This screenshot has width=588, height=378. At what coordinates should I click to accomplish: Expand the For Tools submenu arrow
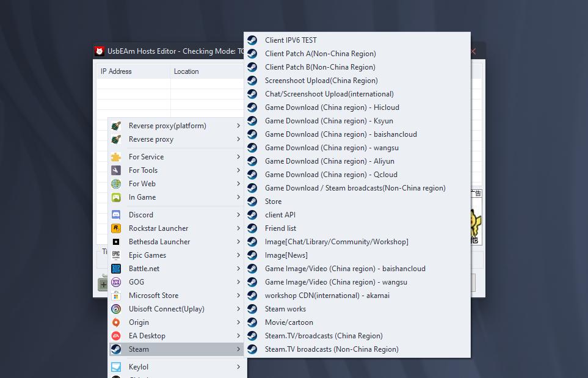pyautogui.click(x=238, y=170)
